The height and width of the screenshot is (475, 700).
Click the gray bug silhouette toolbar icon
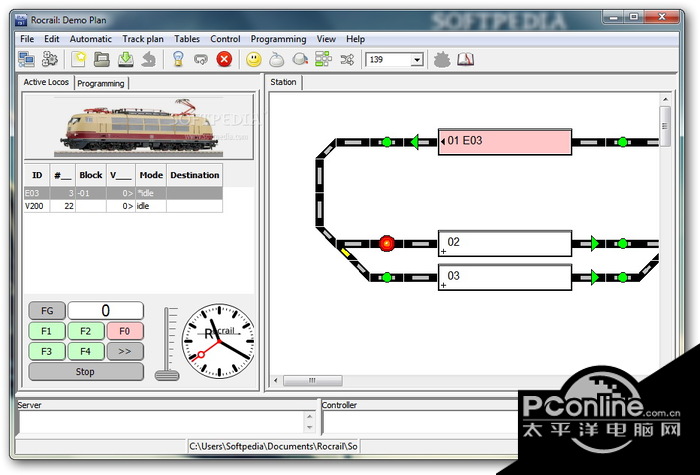(442, 59)
